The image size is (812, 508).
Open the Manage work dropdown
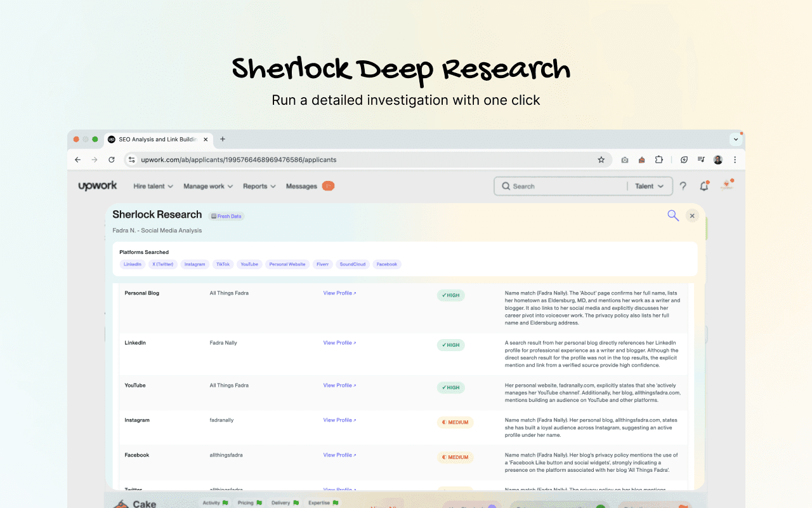click(x=208, y=186)
